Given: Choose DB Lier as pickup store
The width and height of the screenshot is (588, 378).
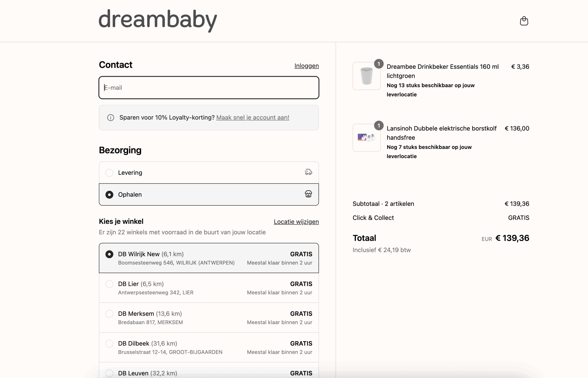Looking at the screenshot, I should coord(109,284).
